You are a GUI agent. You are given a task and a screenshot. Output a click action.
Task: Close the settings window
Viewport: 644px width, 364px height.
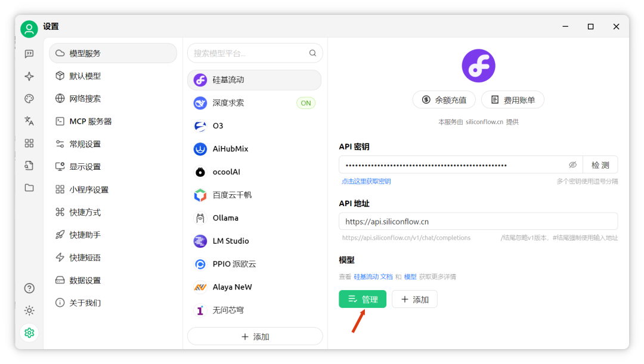(616, 27)
